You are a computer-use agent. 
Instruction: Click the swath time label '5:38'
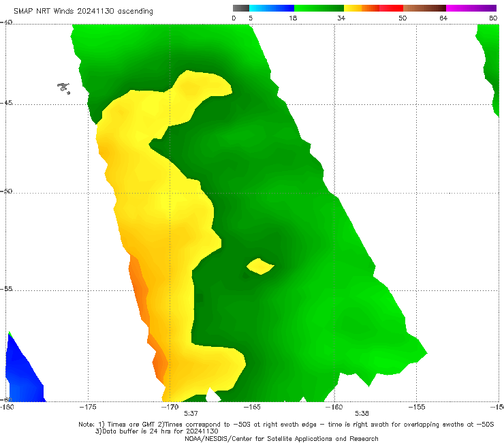pos(362,414)
